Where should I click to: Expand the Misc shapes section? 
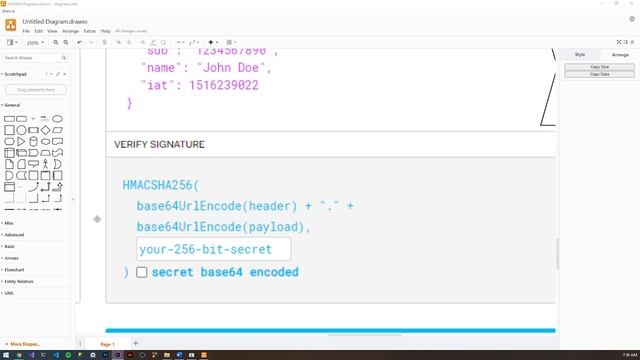point(8,223)
